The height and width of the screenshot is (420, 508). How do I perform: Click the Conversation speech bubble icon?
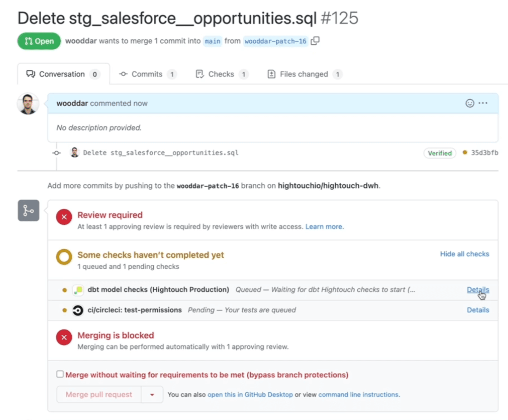coord(30,74)
